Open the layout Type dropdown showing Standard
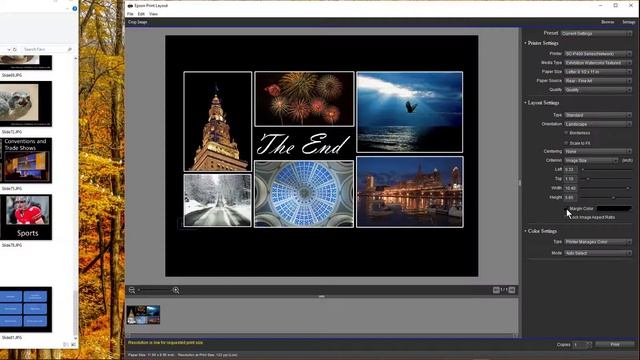640x360 pixels. point(598,115)
